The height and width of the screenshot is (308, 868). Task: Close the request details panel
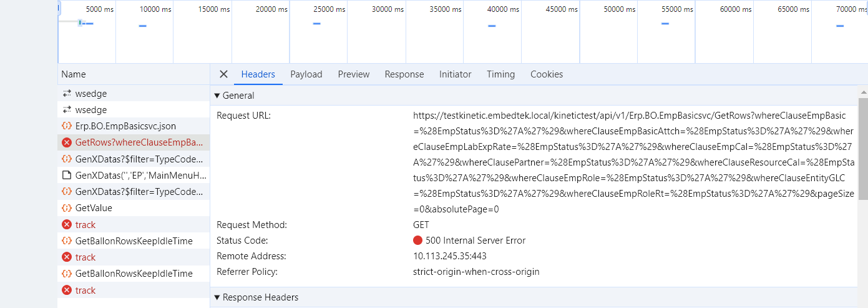[x=223, y=74]
